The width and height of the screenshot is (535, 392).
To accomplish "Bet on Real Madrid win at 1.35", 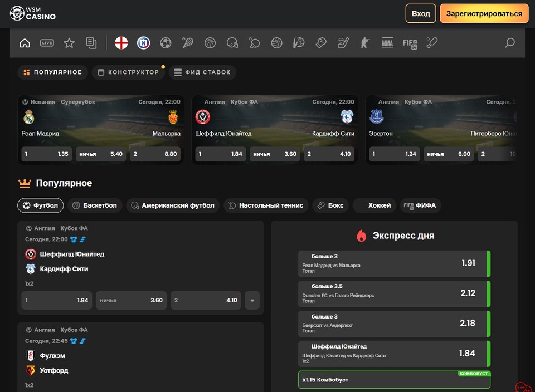I will 47,154.
